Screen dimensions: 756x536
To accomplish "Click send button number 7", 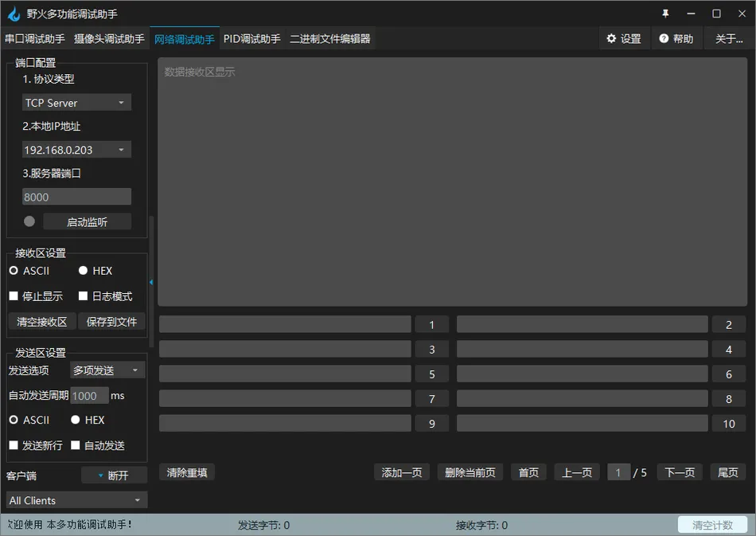I will pos(432,398).
